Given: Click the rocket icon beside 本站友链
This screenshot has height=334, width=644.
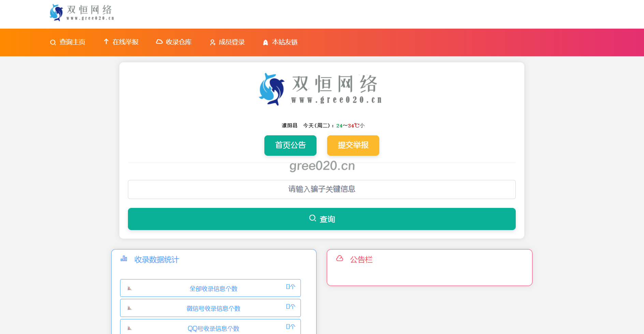Looking at the screenshot, I should [265, 43].
